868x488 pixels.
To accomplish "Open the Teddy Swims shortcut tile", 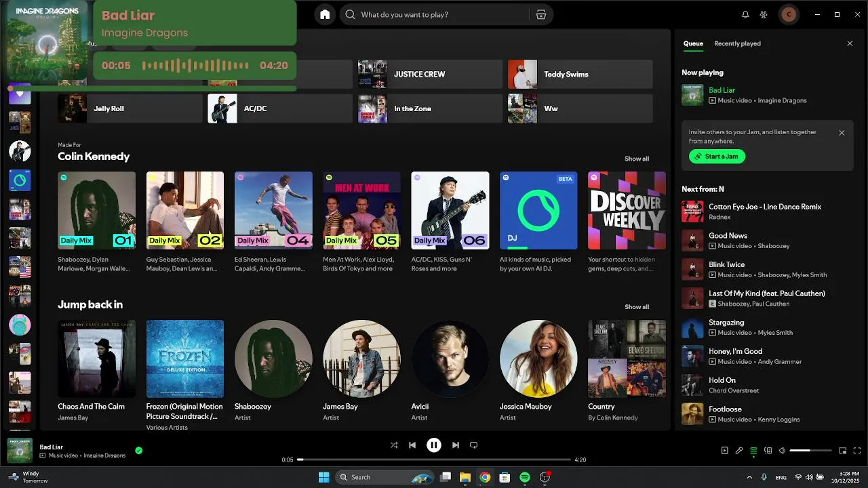I will [x=580, y=74].
